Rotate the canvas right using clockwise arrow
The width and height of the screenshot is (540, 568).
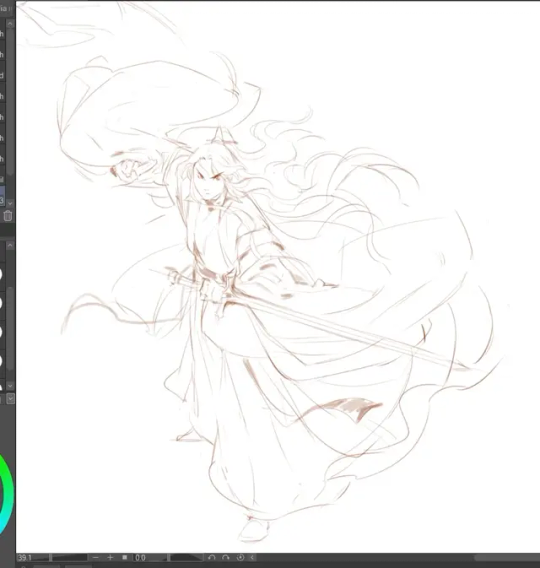pyautogui.click(x=226, y=557)
